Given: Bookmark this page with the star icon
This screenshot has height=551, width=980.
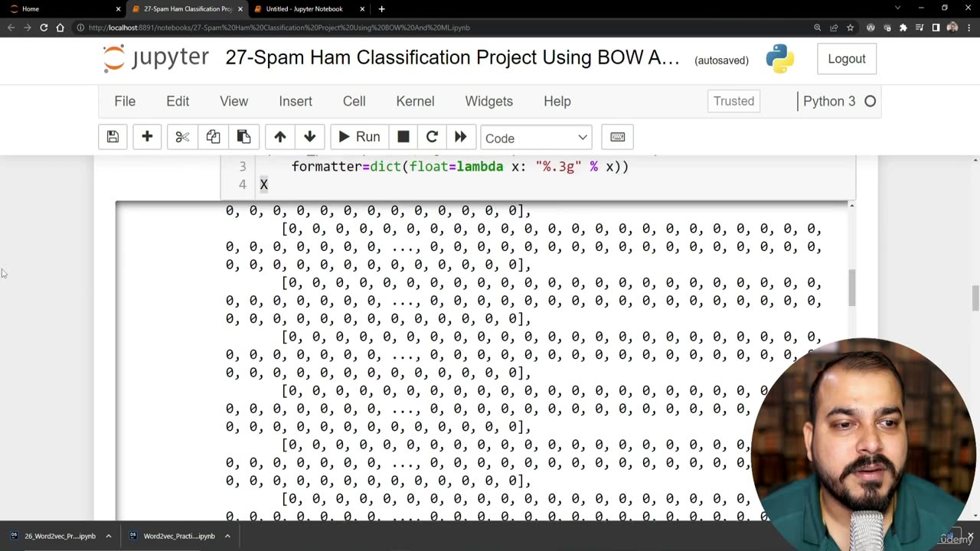Looking at the screenshot, I should 850,28.
